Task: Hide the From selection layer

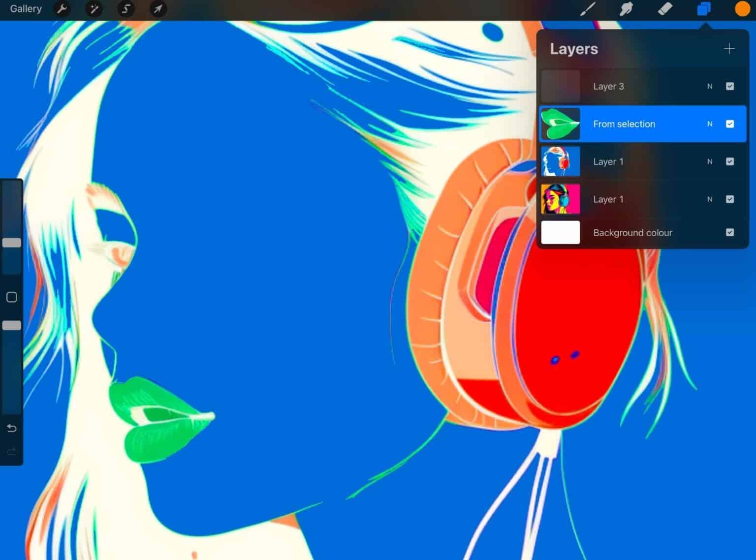Action: click(730, 124)
